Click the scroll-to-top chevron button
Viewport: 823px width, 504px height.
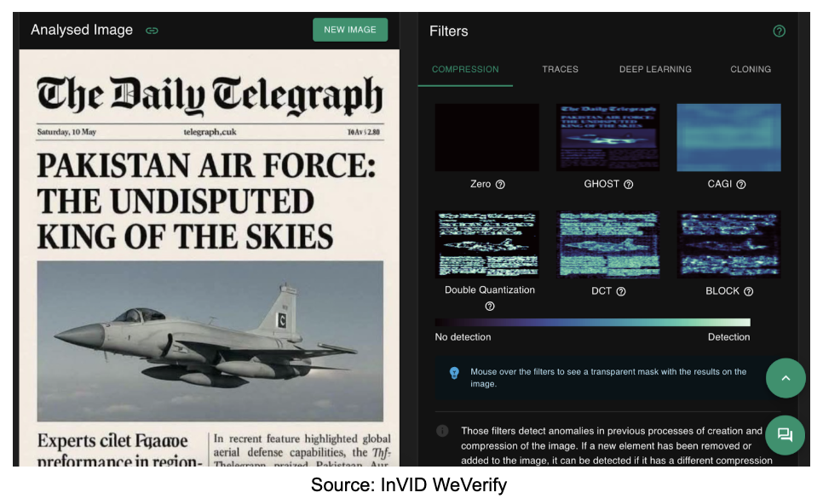(786, 378)
